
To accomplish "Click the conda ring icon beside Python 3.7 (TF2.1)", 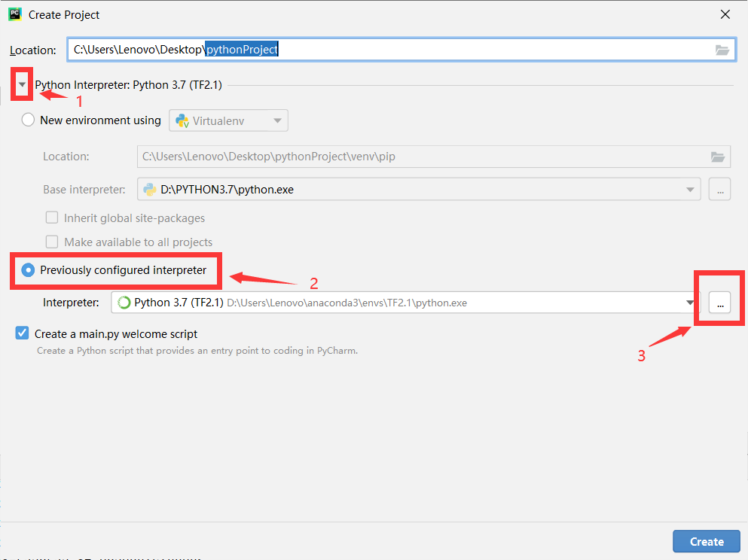I will [124, 303].
